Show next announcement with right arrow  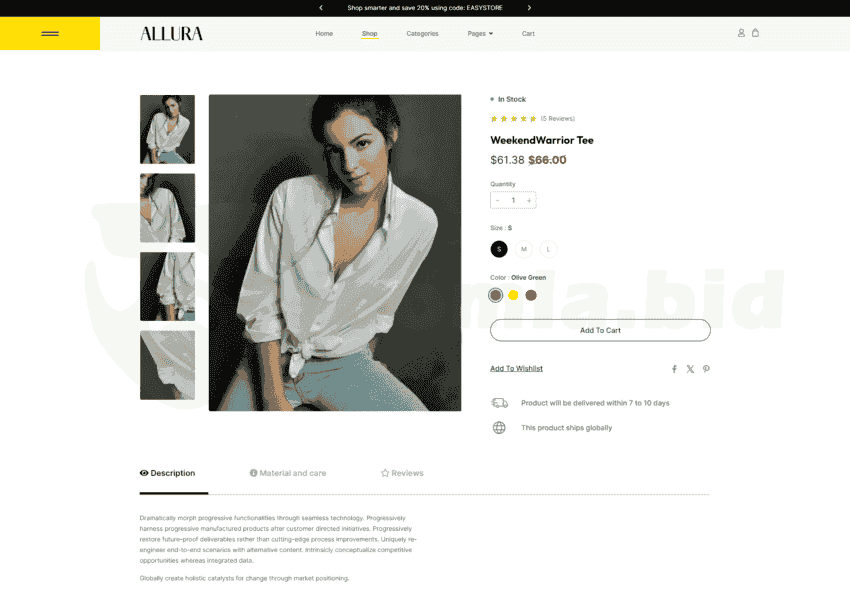point(529,8)
